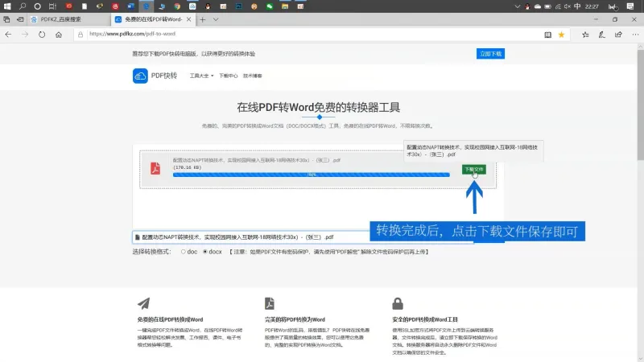Open reading view book icon
644x362 pixels.
(x=548, y=35)
